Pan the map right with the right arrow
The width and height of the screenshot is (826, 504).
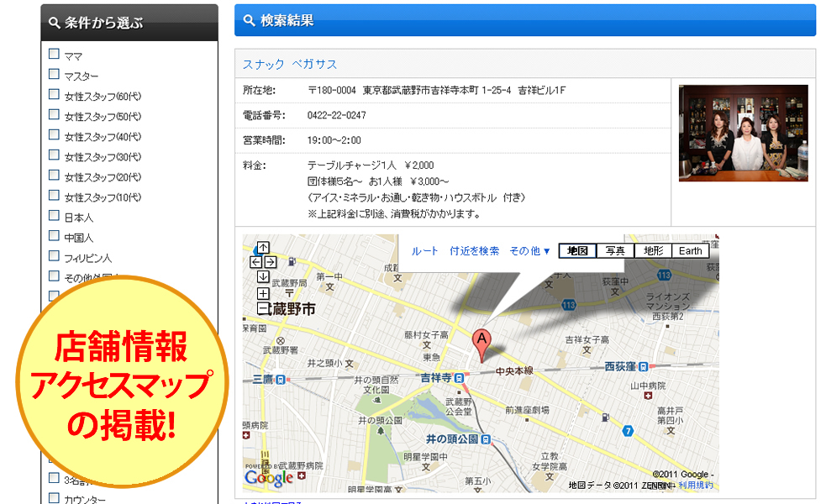[x=271, y=262]
